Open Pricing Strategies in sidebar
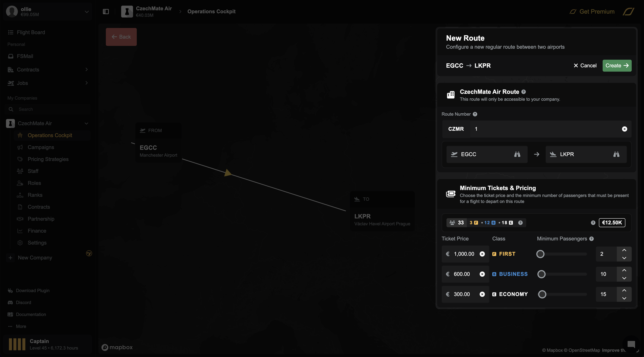The width and height of the screenshot is (644, 357). point(48,159)
